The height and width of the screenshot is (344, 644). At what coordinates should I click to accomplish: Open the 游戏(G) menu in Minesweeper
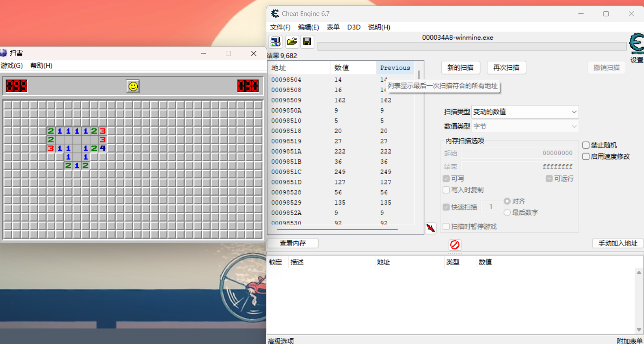tap(12, 66)
